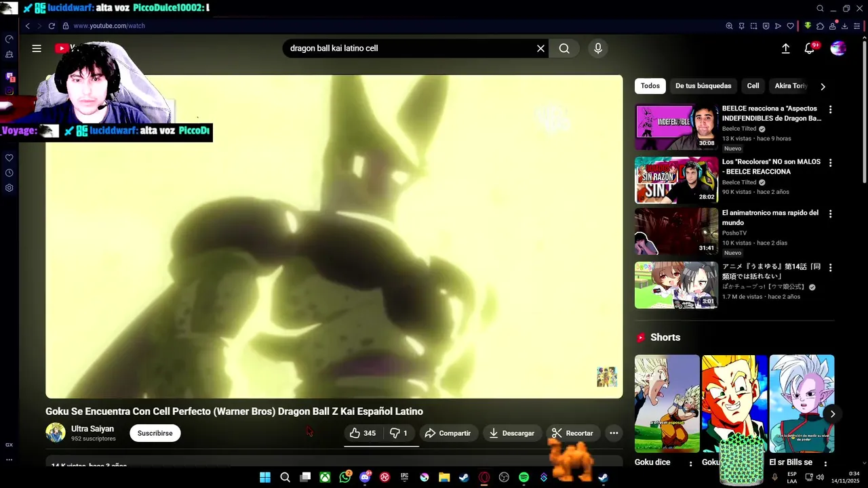The width and height of the screenshot is (868, 488).
Task: Open YouTube notifications bell
Action: click(x=810, y=48)
